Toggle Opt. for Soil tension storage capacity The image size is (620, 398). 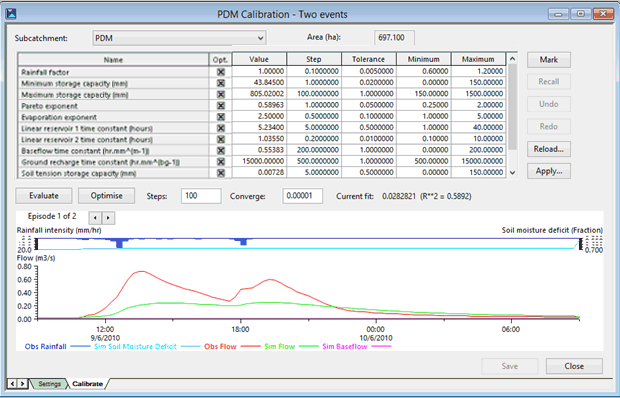221,173
